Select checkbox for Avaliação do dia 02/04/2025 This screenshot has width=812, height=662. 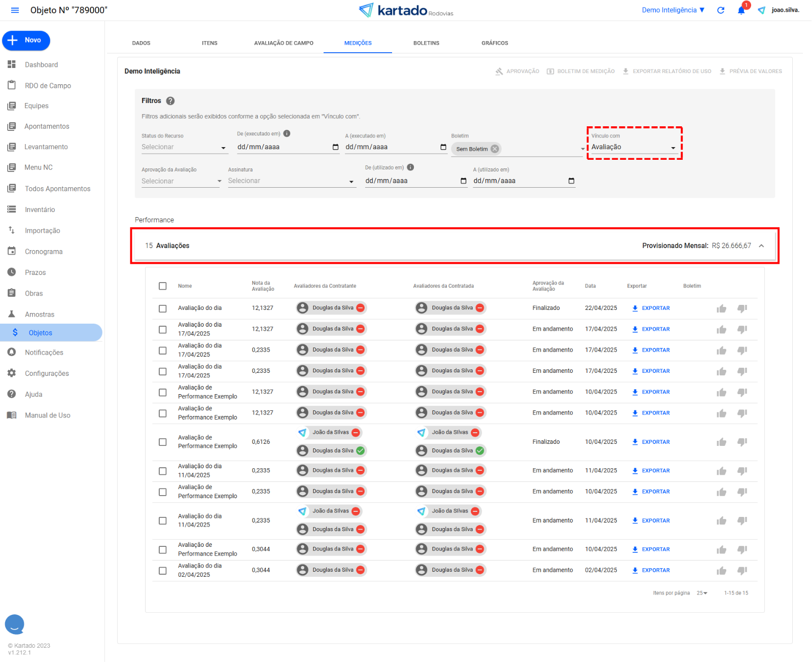[x=162, y=571]
